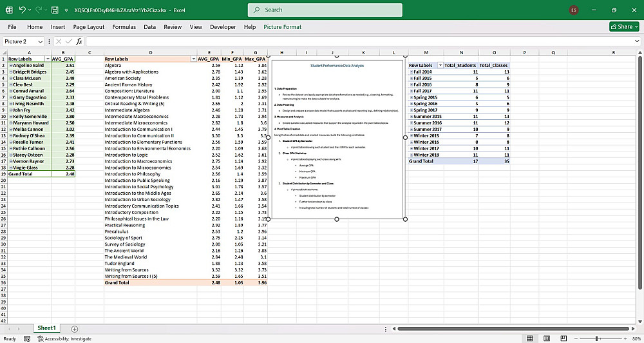Open the Picture Format ribbon tab
Viewport: 644px width, 343px height.
click(x=282, y=27)
